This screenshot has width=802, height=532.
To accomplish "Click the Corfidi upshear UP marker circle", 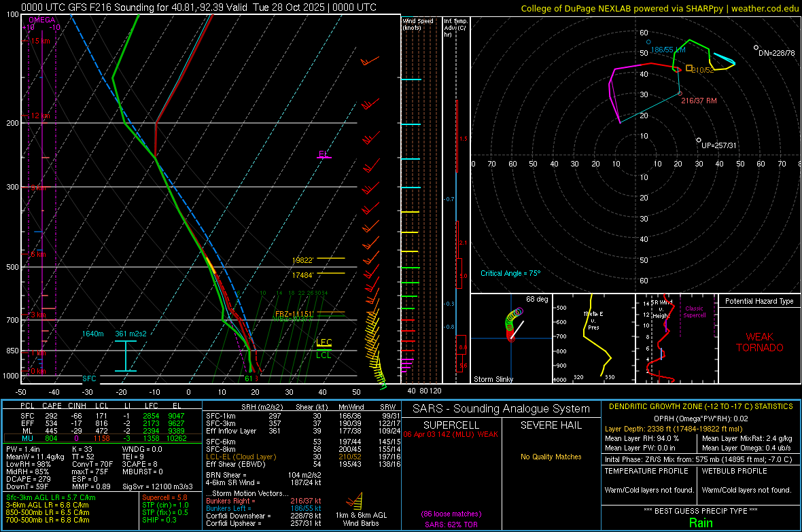I will (x=699, y=140).
